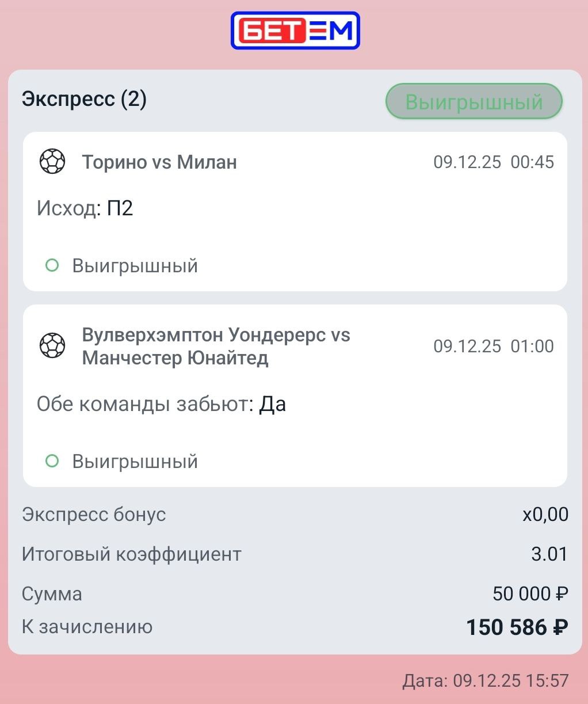Click the Обе команды забьют: Да selection

161,404
